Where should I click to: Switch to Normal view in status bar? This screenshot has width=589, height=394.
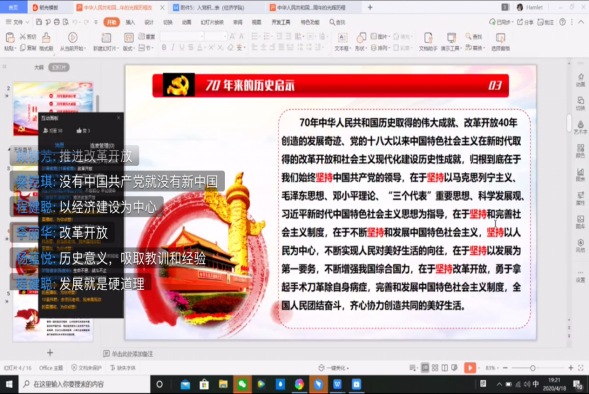(425, 368)
